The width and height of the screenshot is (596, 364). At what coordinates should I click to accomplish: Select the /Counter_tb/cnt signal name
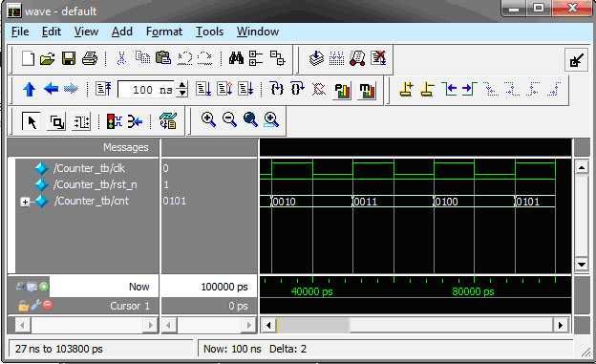(x=92, y=201)
